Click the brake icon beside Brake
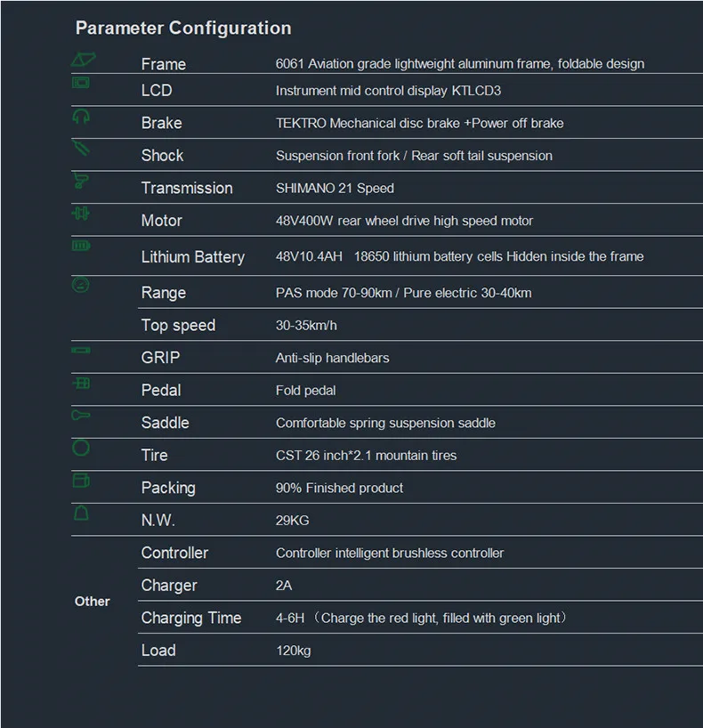The width and height of the screenshot is (703, 728). (81, 116)
